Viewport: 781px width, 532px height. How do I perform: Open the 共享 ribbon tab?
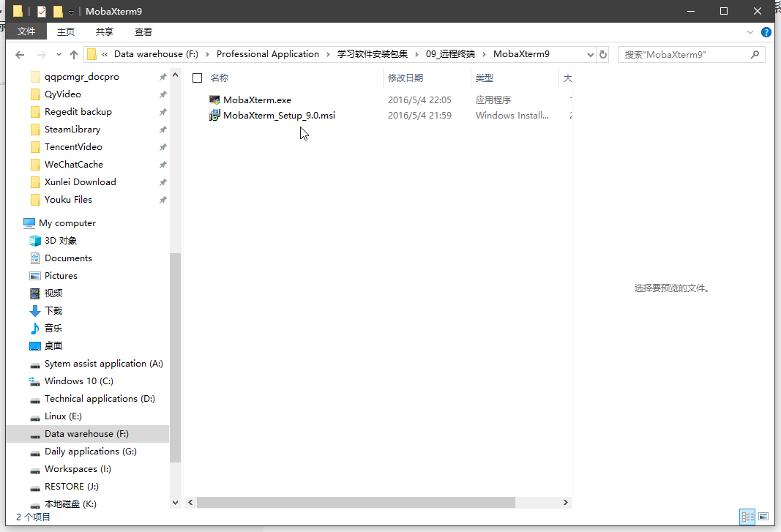click(x=105, y=32)
